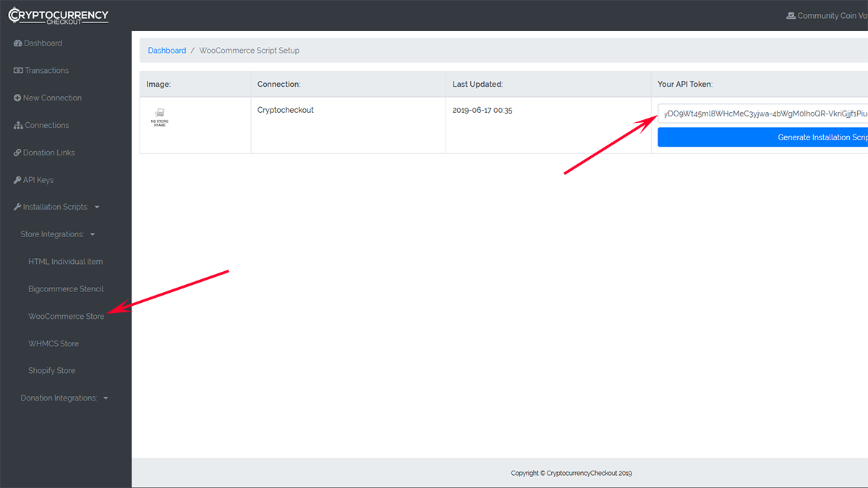Expand the Donation Integrations arrow
The image size is (868, 488).
pyautogui.click(x=106, y=398)
